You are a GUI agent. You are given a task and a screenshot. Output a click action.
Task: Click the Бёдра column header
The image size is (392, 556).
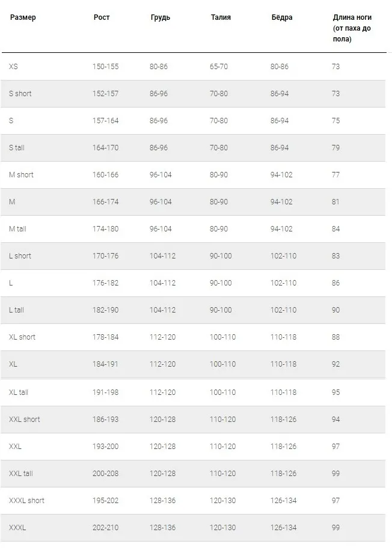point(282,17)
